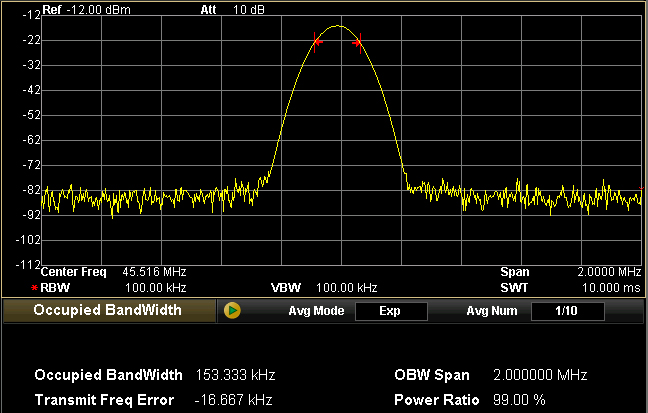Image resolution: width=648 pixels, height=413 pixels.
Task: Click the left red OBW marker on trace
Action: (x=317, y=42)
